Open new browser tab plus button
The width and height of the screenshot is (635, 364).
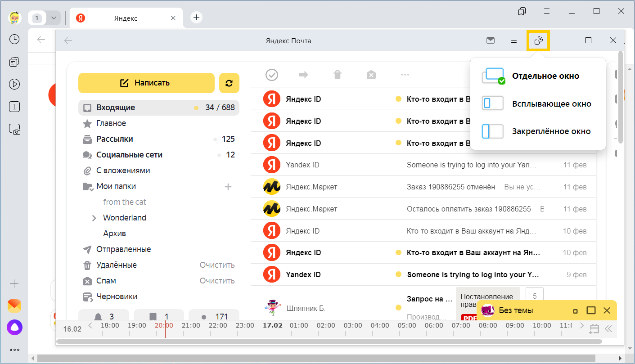[196, 18]
